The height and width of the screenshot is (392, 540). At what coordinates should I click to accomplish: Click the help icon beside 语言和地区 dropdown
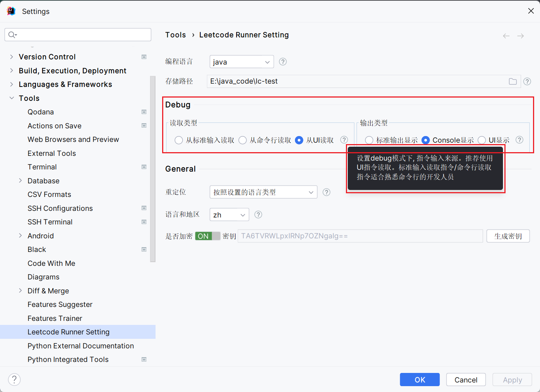pyautogui.click(x=258, y=215)
